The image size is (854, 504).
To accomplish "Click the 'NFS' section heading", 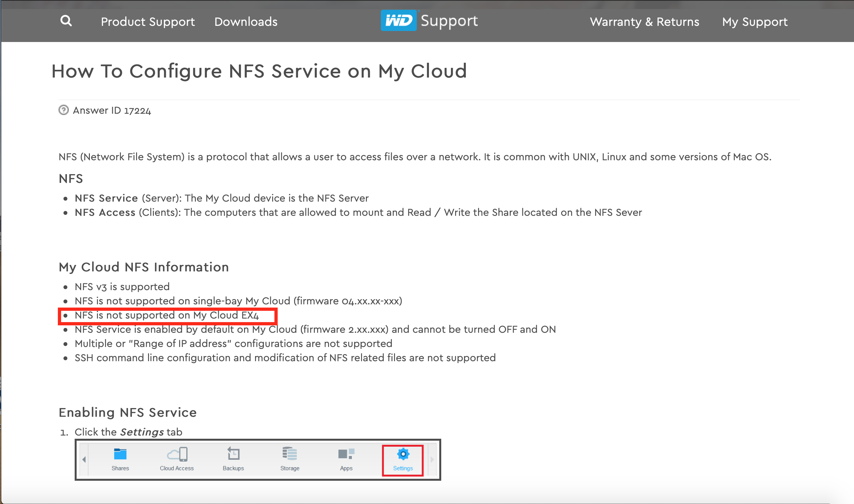I will coord(71,179).
